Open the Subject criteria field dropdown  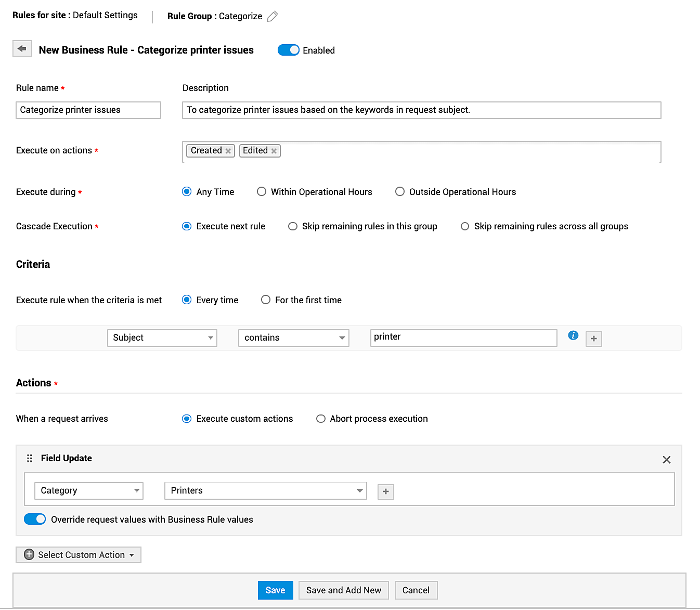[162, 338]
